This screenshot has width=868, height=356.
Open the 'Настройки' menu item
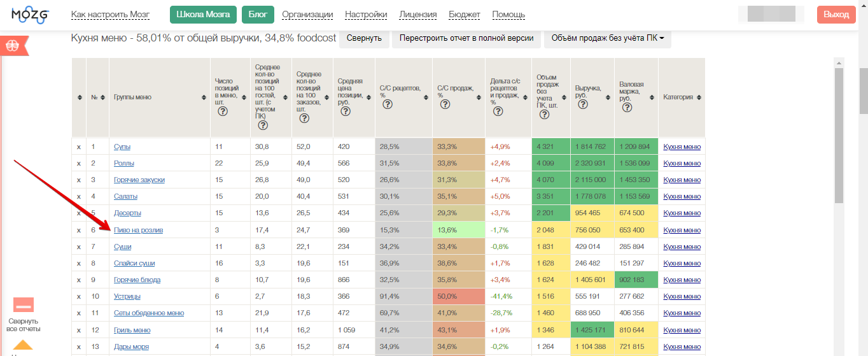[x=366, y=14]
